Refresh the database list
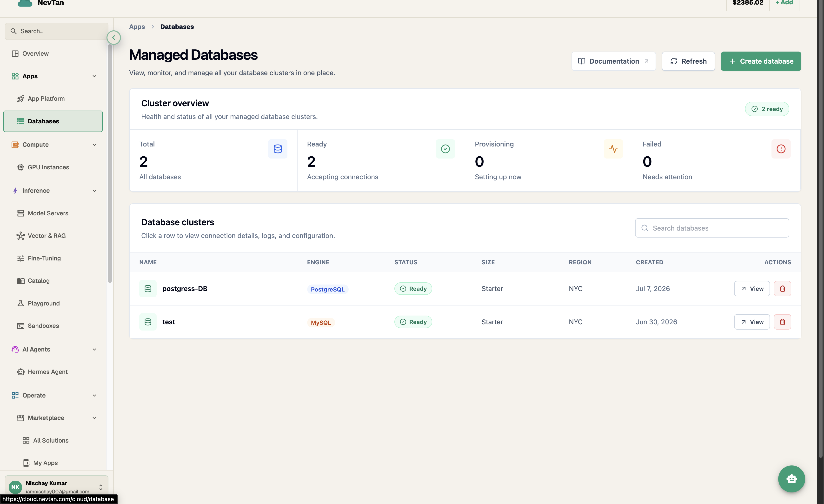 688,61
